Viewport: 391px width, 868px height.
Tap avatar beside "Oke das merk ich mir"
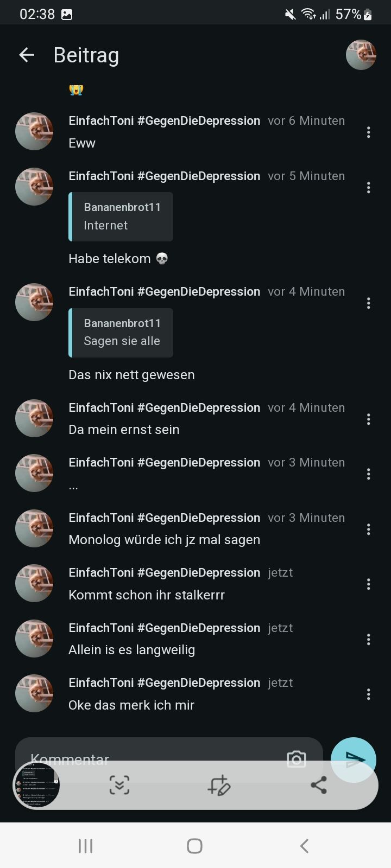(34, 693)
